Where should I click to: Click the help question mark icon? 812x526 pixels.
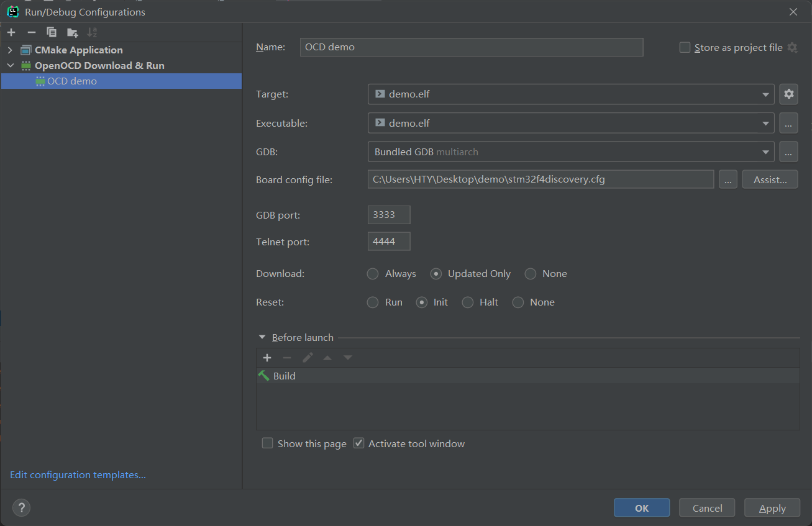tap(21, 508)
